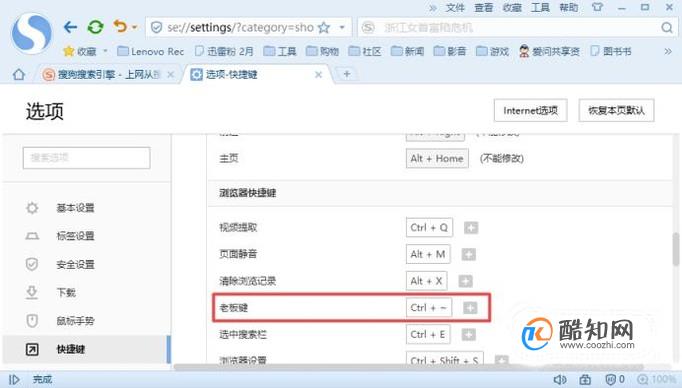Open the 新闻 bookmark folder

[408, 51]
